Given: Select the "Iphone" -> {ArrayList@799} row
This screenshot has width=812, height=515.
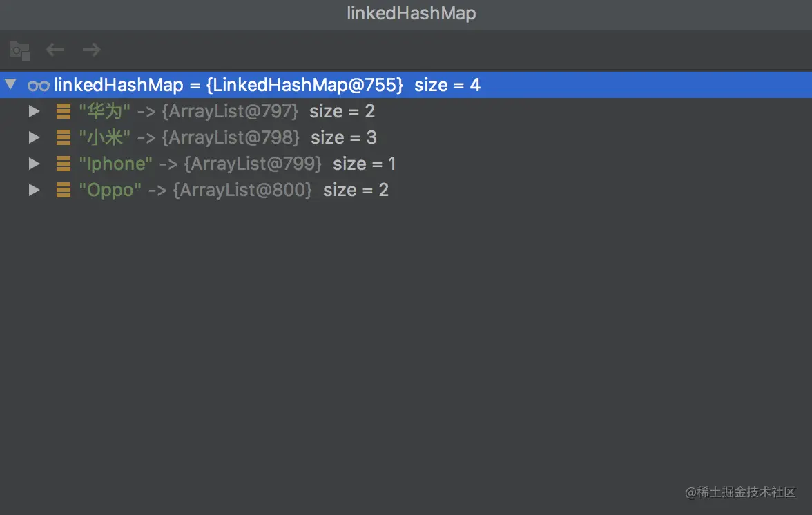Looking at the screenshot, I should [406, 164].
